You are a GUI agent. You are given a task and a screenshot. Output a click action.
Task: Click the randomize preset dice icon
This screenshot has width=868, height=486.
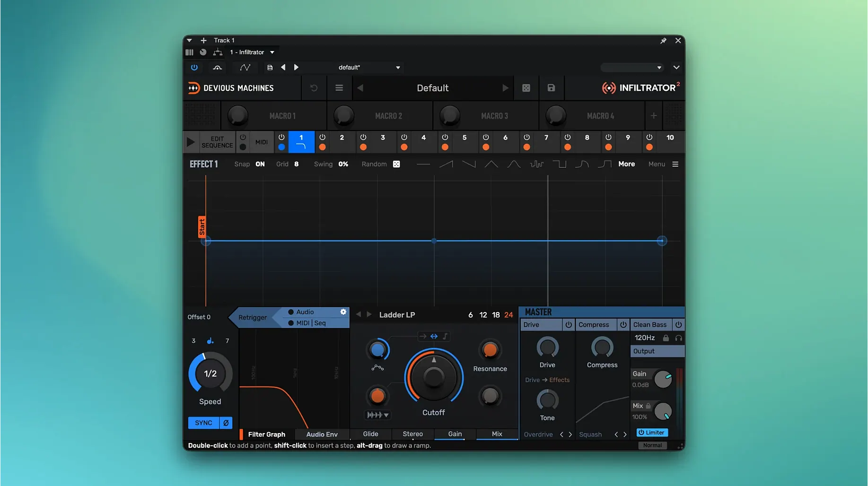tap(526, 88)
